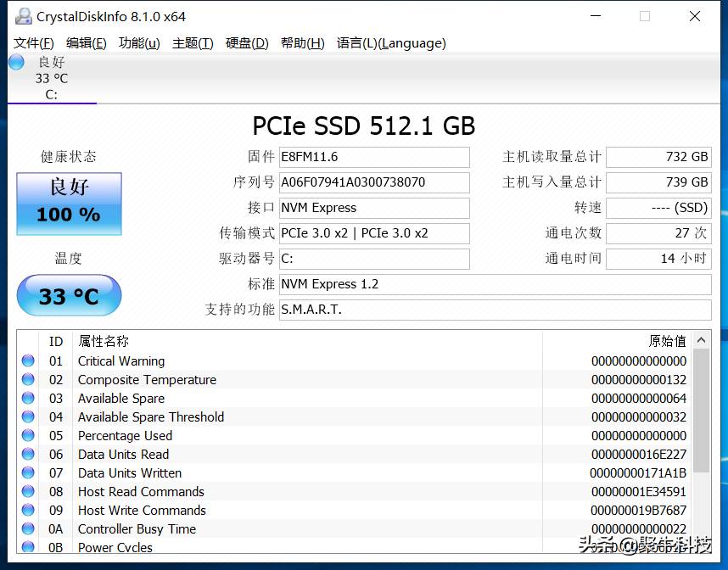Click the Critical Warning status orb

[28, 361]
